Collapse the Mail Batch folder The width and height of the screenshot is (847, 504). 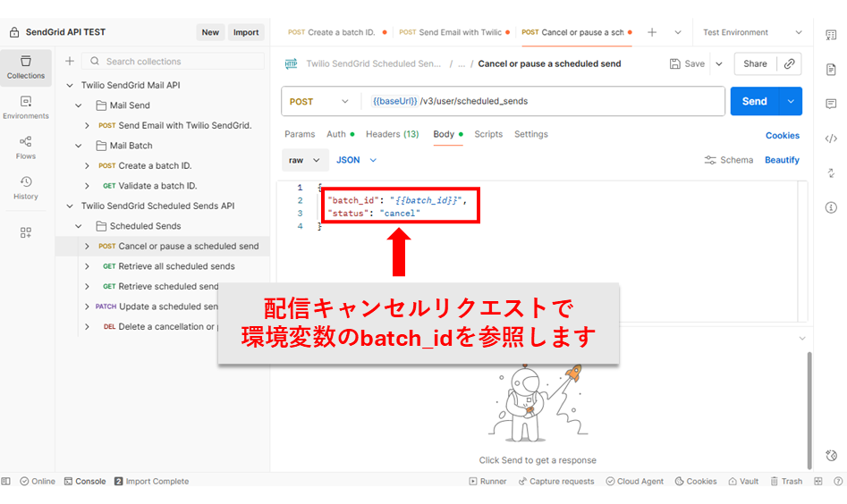click(79, 146)
